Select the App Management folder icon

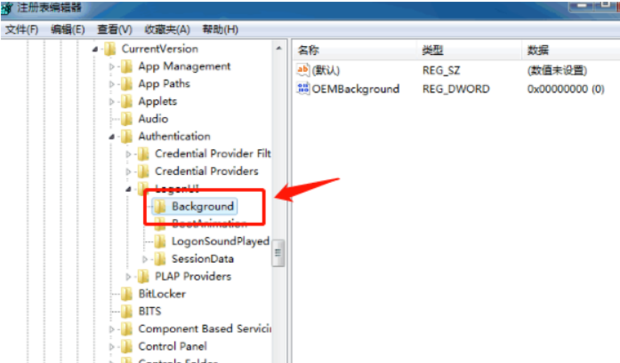coord(127,66)
